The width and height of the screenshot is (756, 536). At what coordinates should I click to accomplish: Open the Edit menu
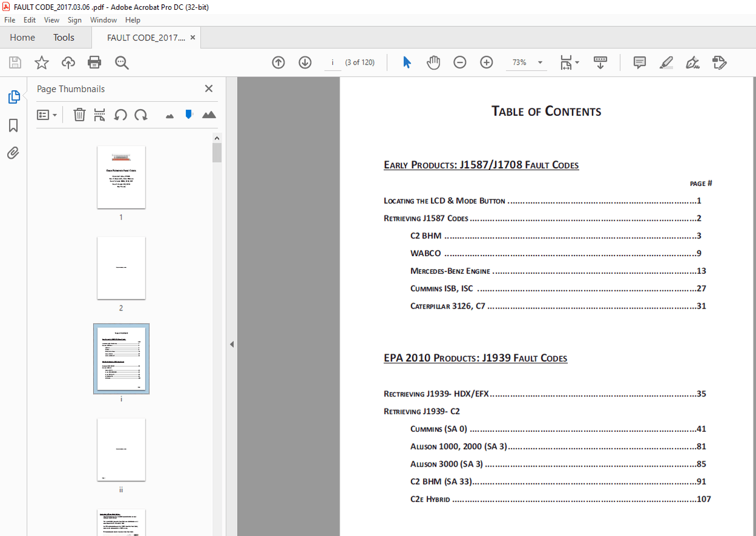tap(30, 20)
